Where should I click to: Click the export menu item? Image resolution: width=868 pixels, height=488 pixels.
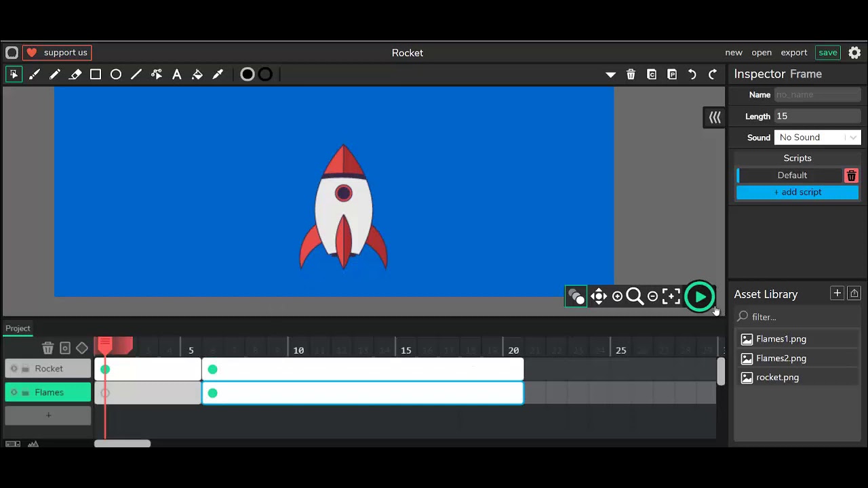pos(793,53)
